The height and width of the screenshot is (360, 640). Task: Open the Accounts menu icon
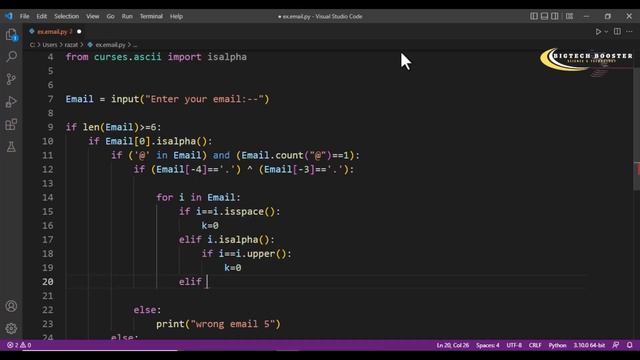[x=11, y=306]
